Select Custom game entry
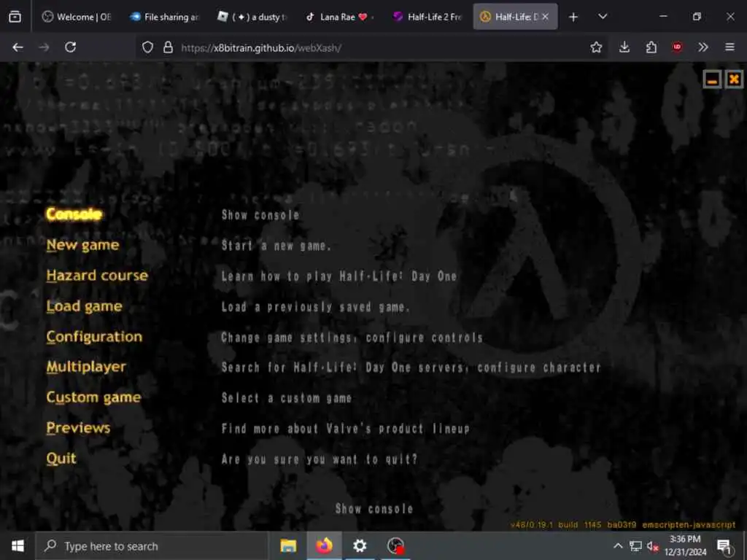The height and width of the screenshot is (560, 747). point(93,397)
